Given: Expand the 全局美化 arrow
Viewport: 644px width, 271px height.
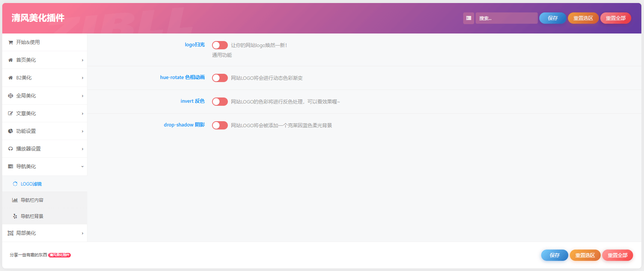Looking at the screenshot, I should point(82,96).
